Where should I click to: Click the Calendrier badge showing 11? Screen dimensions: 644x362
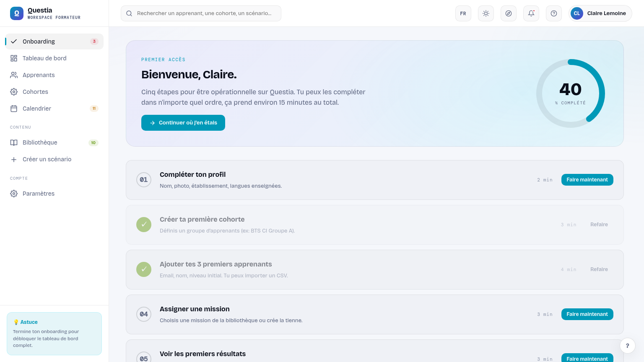[94, 109]
